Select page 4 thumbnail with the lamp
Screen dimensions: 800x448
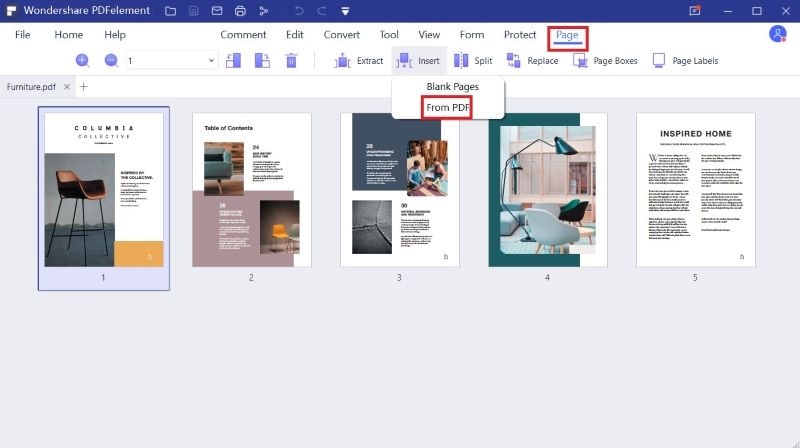click(x=547, y=190)
